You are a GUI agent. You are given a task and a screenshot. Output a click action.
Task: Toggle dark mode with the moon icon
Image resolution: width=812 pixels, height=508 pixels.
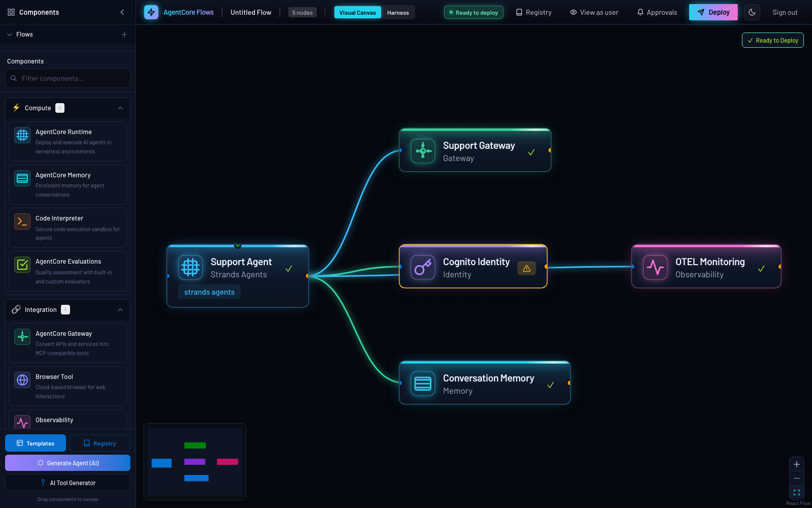pos(752,12)
